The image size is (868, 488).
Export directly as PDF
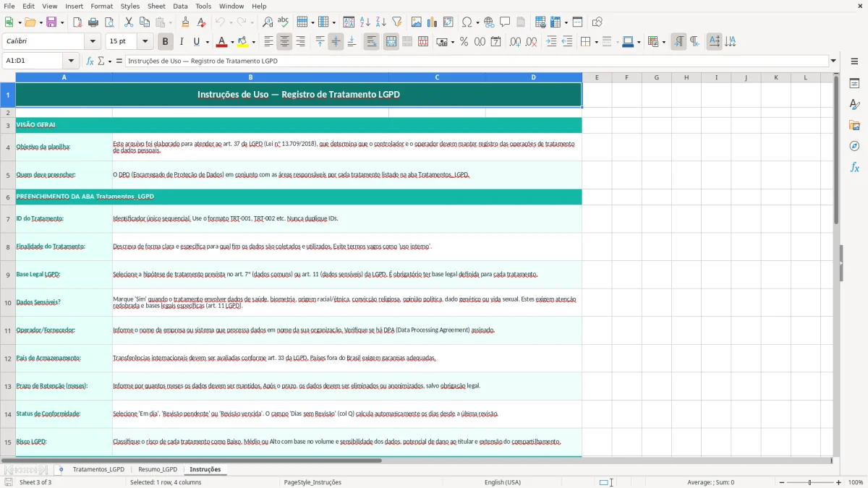coord(77,22)
